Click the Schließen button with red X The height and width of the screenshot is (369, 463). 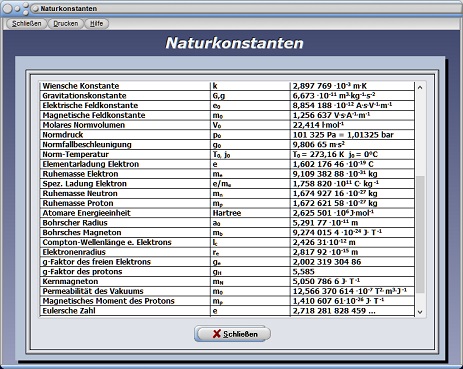[232, 334]
